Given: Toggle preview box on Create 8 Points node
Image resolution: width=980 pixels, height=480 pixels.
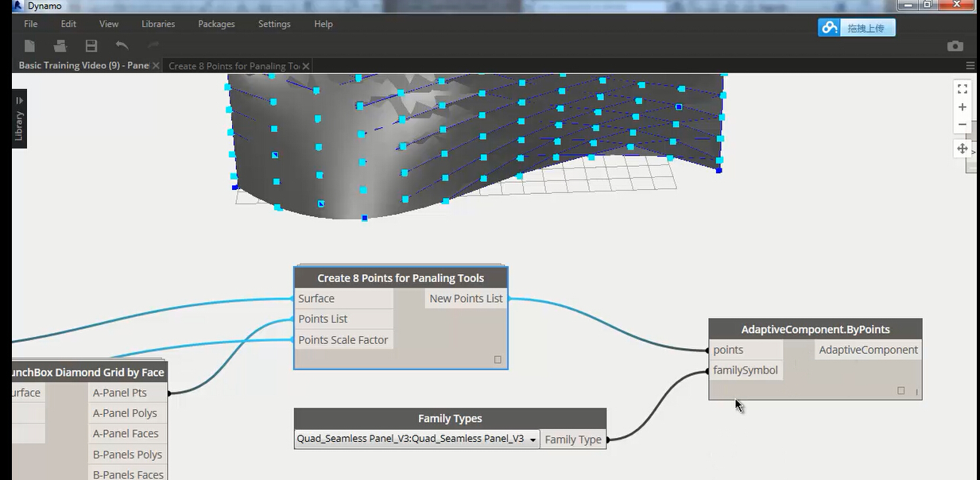Looking at the screenshot, I should click(x=498, y=360).
